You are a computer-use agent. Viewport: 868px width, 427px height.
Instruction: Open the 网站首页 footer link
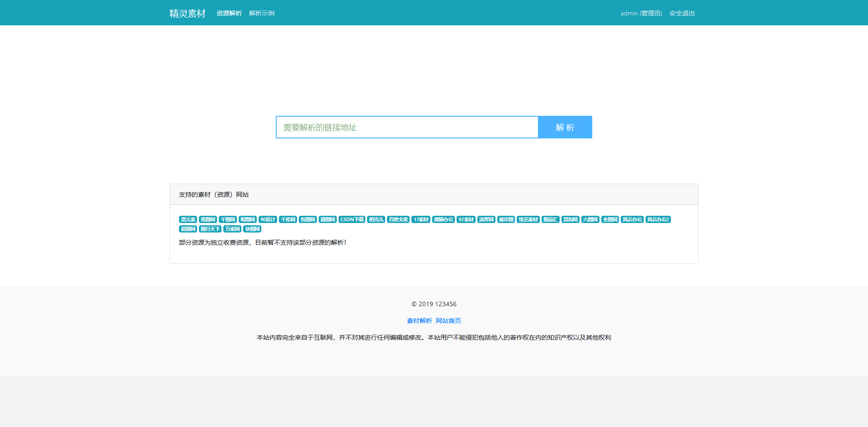click(448, 321)
